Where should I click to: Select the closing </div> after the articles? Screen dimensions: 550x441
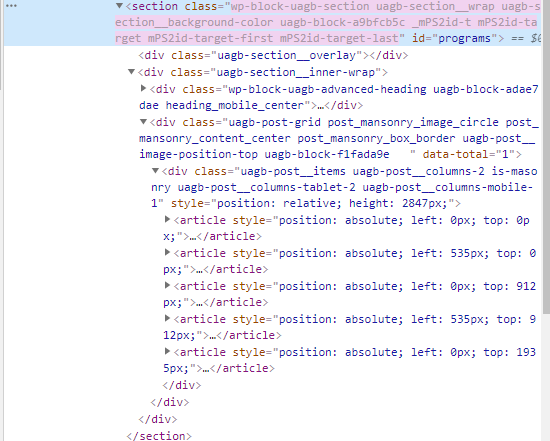tap(182, 385)
